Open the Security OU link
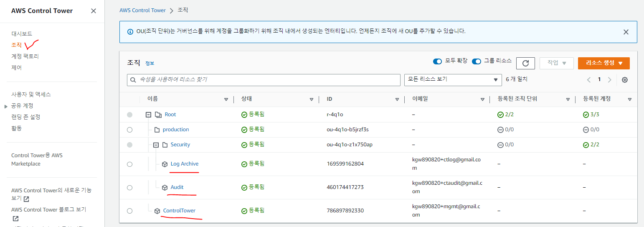644x227 pixels. [x=180, y=145]
